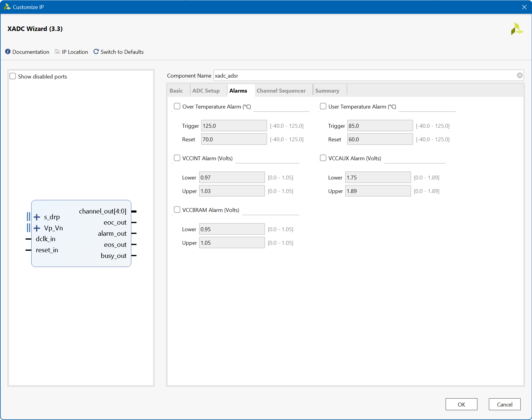Screen dimensions: 532x420
Task: Expand the Vp_Vn interface plus icon
Action: click(37, 228)
